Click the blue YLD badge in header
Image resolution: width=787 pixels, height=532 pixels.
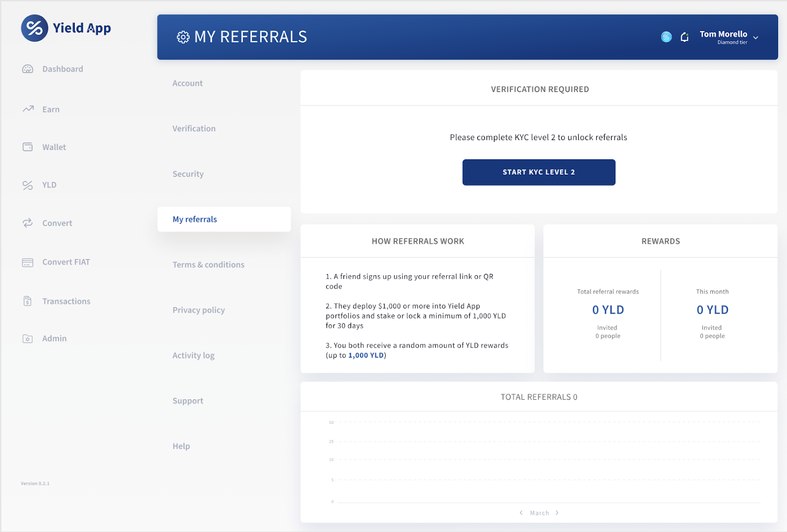coord(666,37)
